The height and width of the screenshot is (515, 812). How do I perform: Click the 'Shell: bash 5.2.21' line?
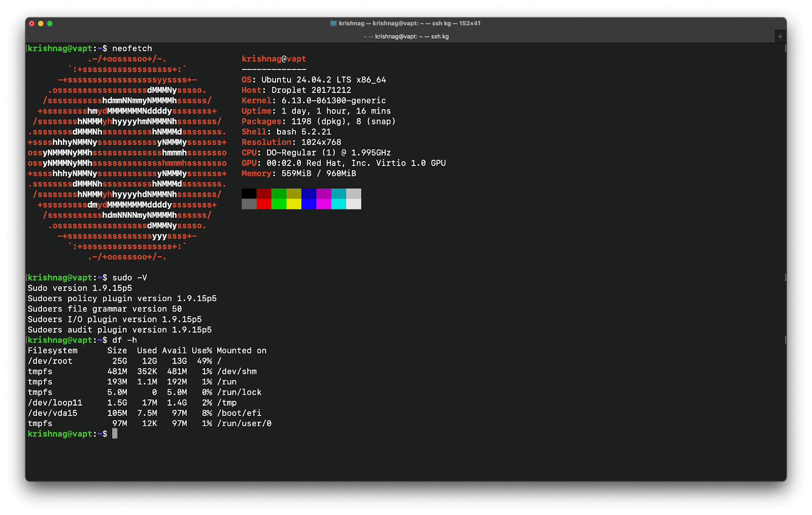point(286,132)
